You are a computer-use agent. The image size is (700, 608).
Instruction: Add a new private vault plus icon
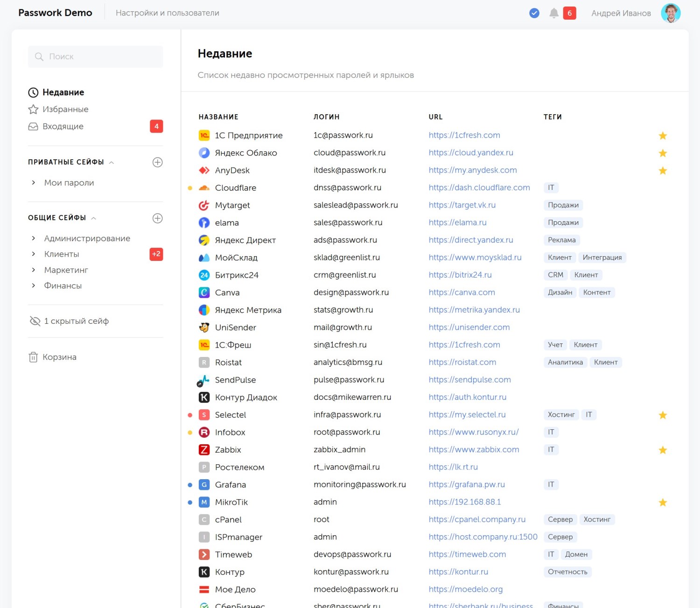pyautogui.click(x=158, y=162)
